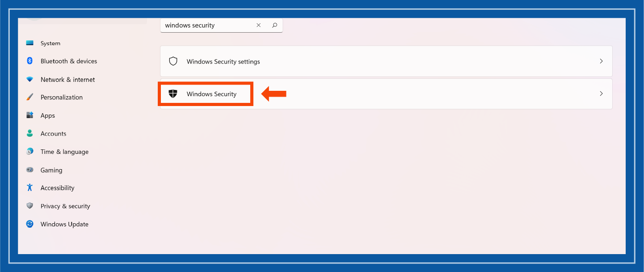The width and height of the screenshot is (644, 272).
Task: Click the filled shield icon for Windows Security
Action: pos(173,94)
